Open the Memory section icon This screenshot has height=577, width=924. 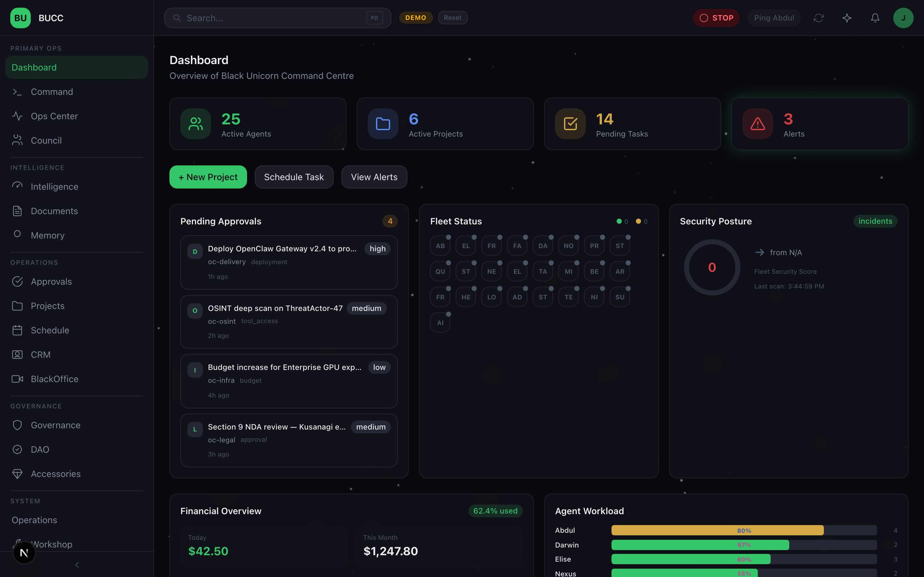pos(17,235)
